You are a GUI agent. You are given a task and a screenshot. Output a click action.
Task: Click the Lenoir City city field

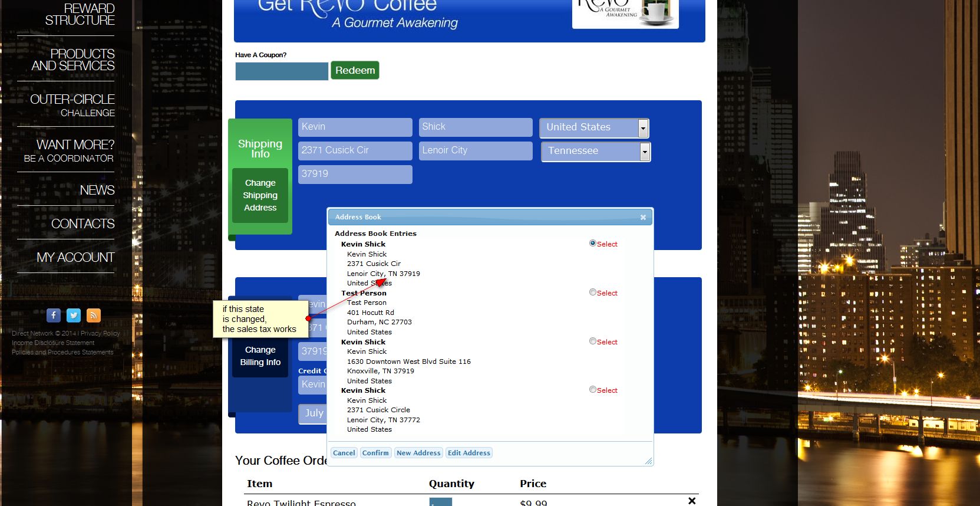tap(476, 150)
